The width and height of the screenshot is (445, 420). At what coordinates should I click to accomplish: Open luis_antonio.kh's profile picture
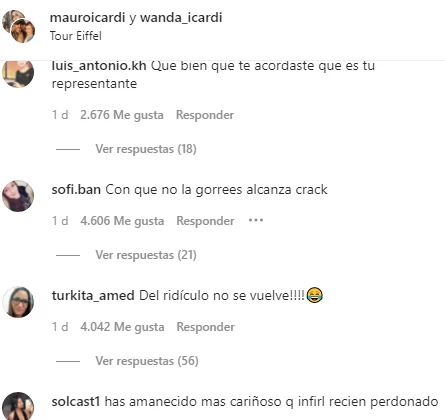[18, 73]
